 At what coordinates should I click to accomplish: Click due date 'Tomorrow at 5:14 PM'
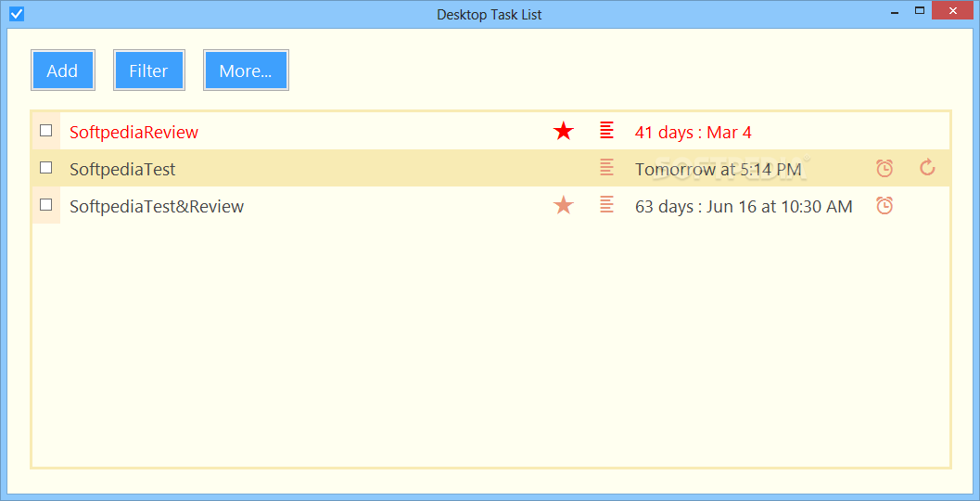tap(719, 169)
